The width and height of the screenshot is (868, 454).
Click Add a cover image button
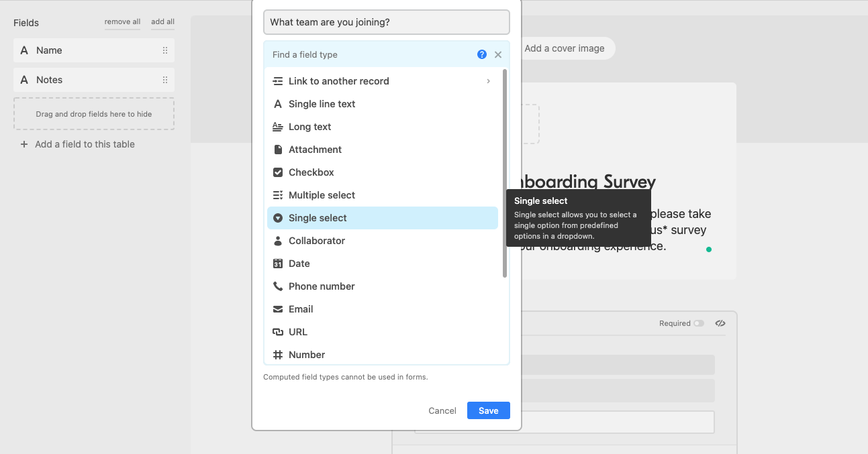[565, 48]
